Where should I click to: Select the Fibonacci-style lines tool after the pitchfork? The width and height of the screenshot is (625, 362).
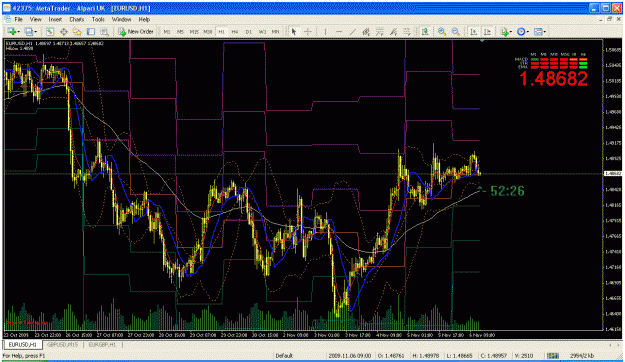coord(407,31)
